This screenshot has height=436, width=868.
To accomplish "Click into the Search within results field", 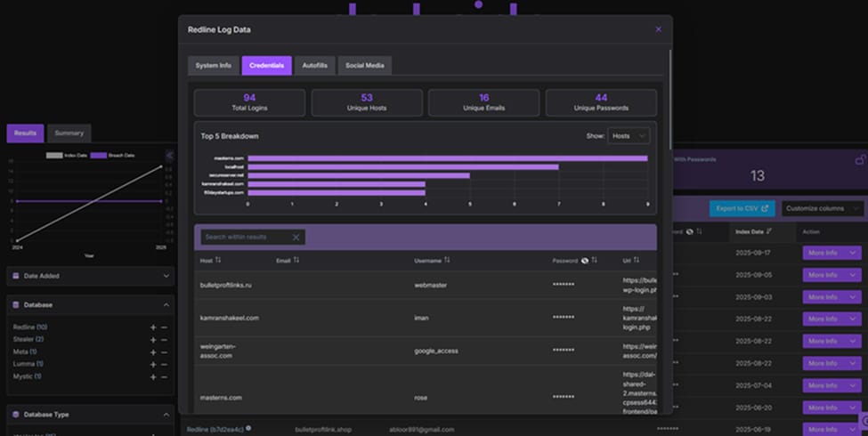I will point(245,238).
